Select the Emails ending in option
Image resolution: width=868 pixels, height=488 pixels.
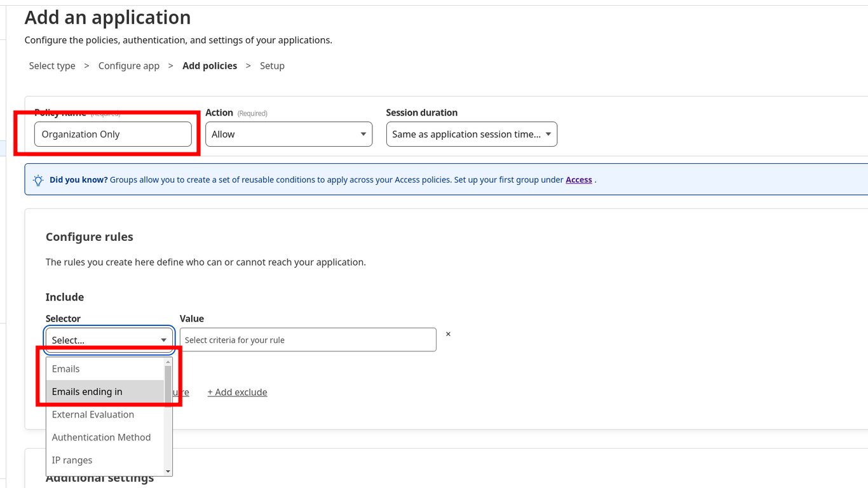pos(87,391)
